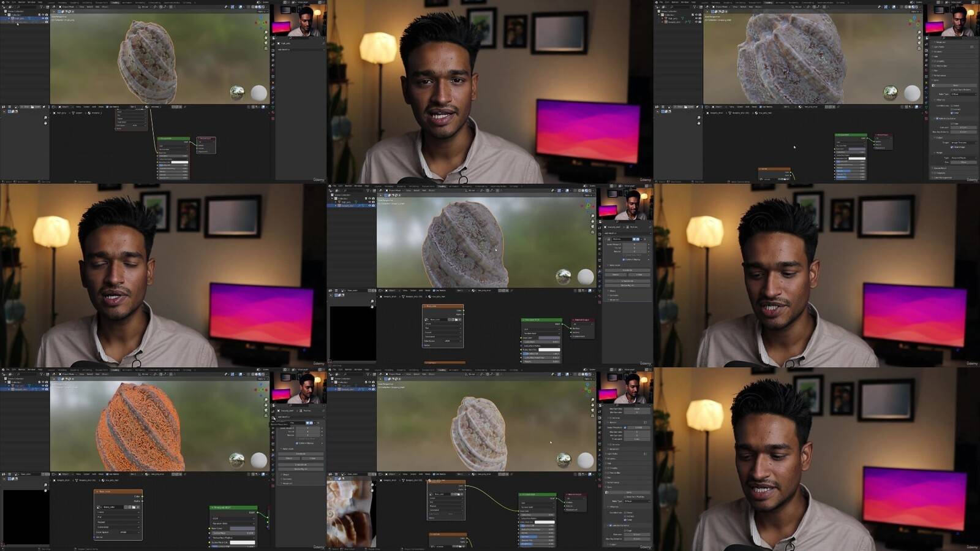Click image name field on center frame Base_color node

(x=439, y=319)
